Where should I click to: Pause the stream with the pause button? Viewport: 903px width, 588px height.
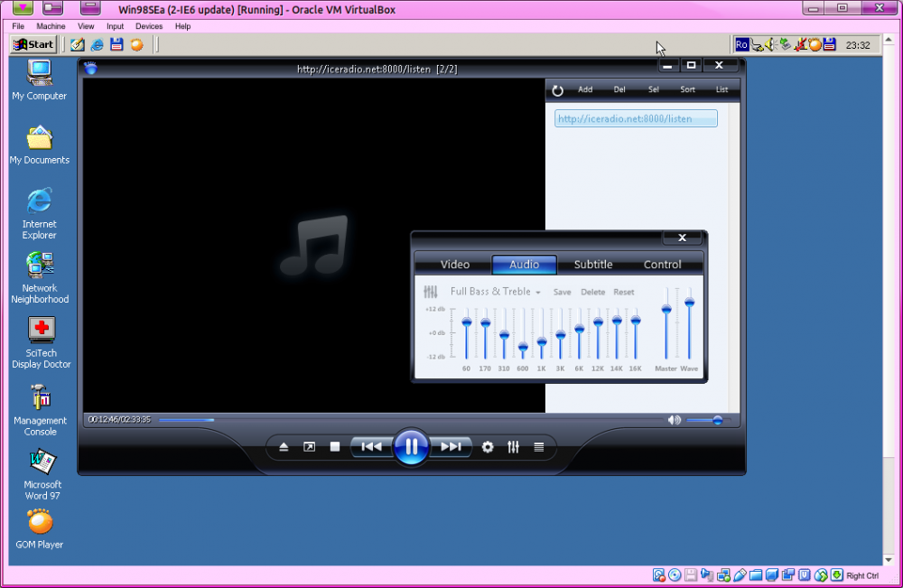[411, 446]
